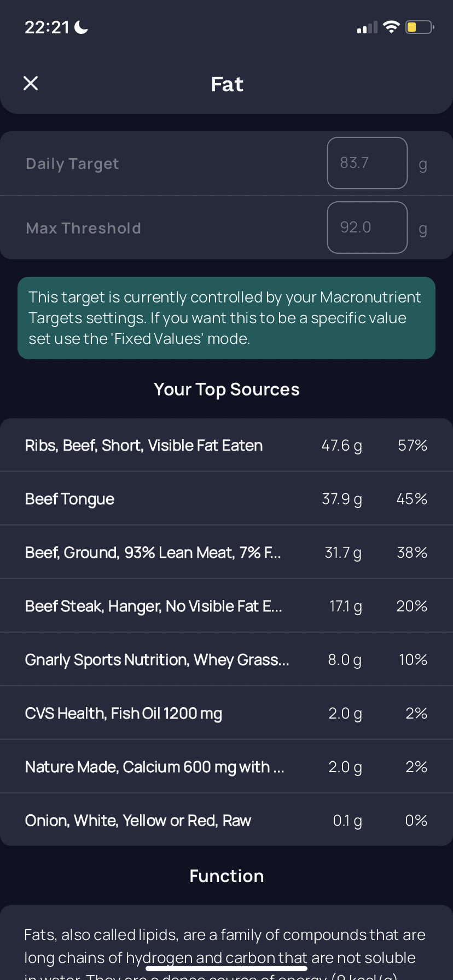Open Gnarly Sports Nutrition Whey row
453x980 pixels.
click(226, 660)
